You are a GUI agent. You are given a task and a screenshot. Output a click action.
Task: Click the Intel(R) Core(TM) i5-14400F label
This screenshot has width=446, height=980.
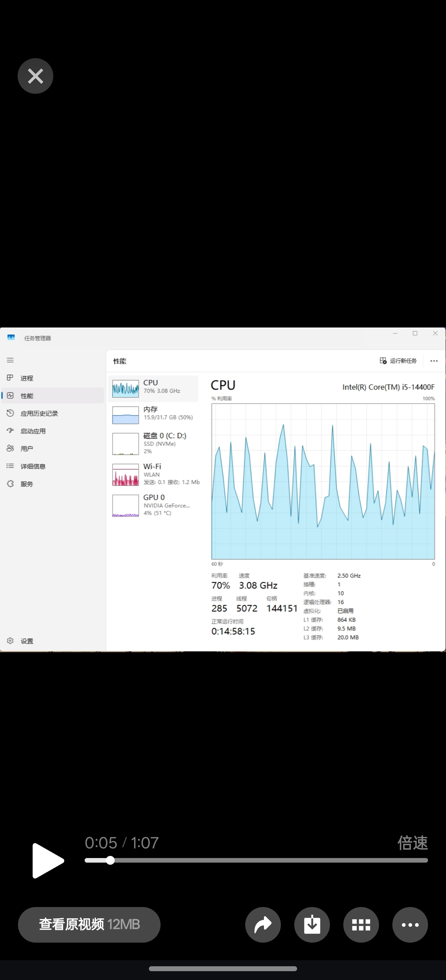pyautogui.click(x=388, y=387)
